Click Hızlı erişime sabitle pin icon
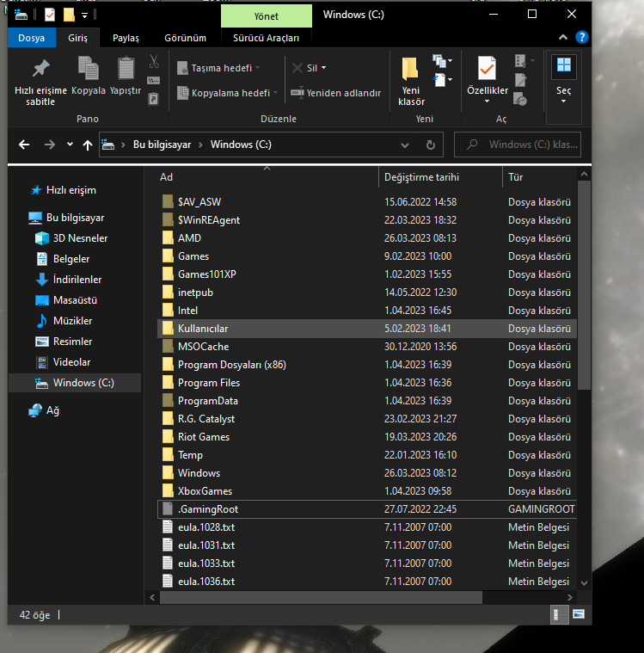 point(40,69)
